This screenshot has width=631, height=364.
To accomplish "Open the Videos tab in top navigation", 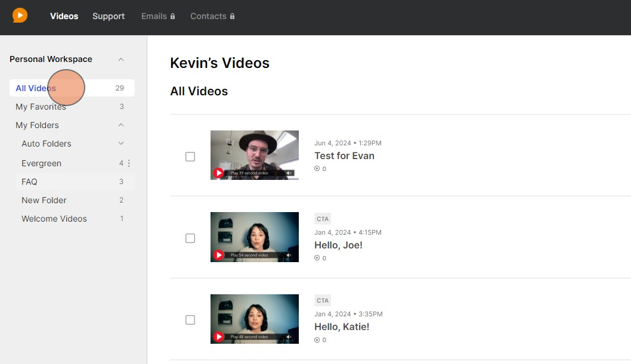I will 64,16.
